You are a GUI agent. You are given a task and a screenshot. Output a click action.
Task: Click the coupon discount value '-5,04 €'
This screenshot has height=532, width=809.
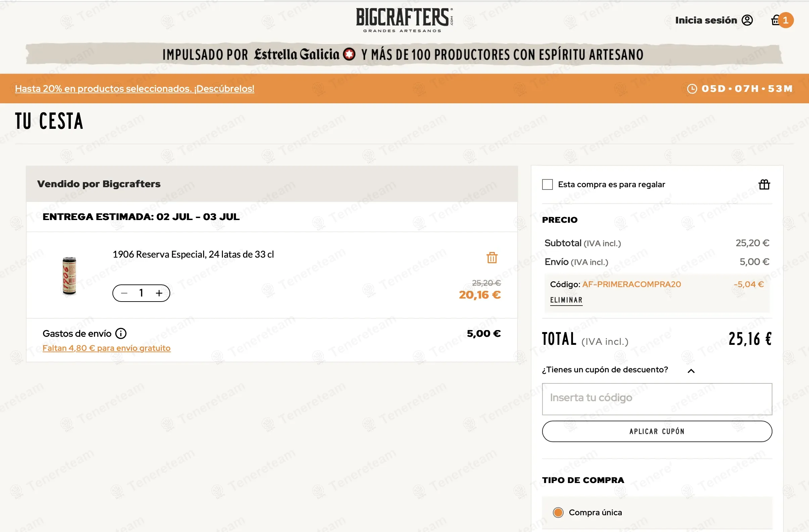(749, 284)
